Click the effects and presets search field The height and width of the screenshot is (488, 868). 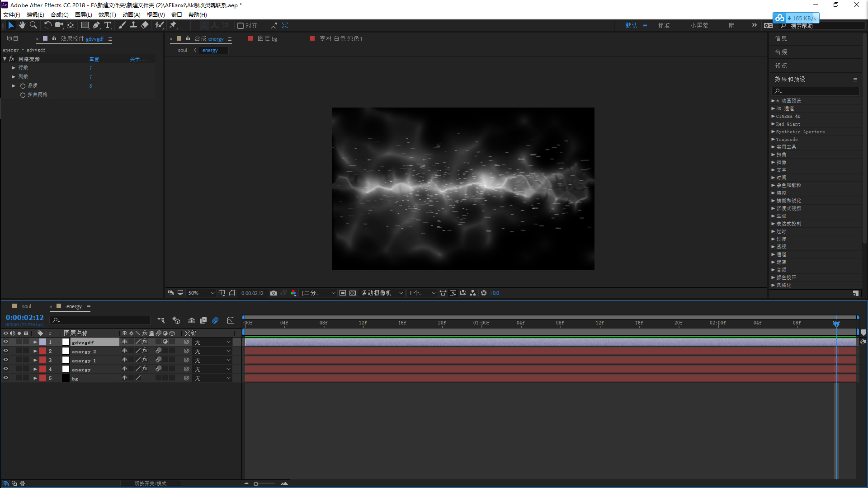(x=816, y=91)
